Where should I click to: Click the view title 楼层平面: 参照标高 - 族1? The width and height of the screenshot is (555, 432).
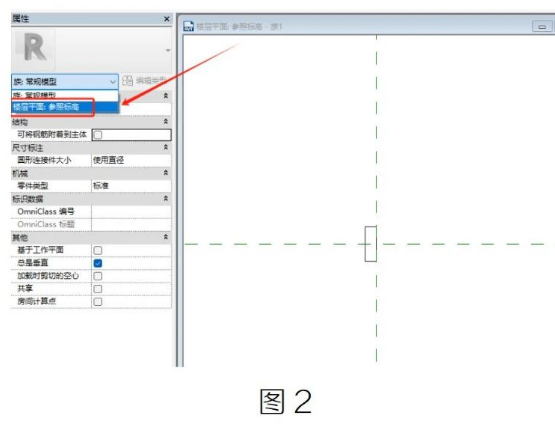click(x=239, y=27)
